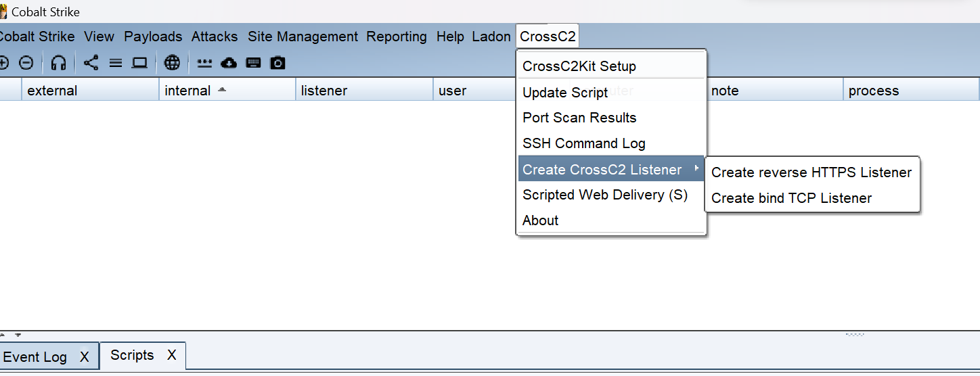
Task: Choose Create bind TCP Listener
Action: 791,198
